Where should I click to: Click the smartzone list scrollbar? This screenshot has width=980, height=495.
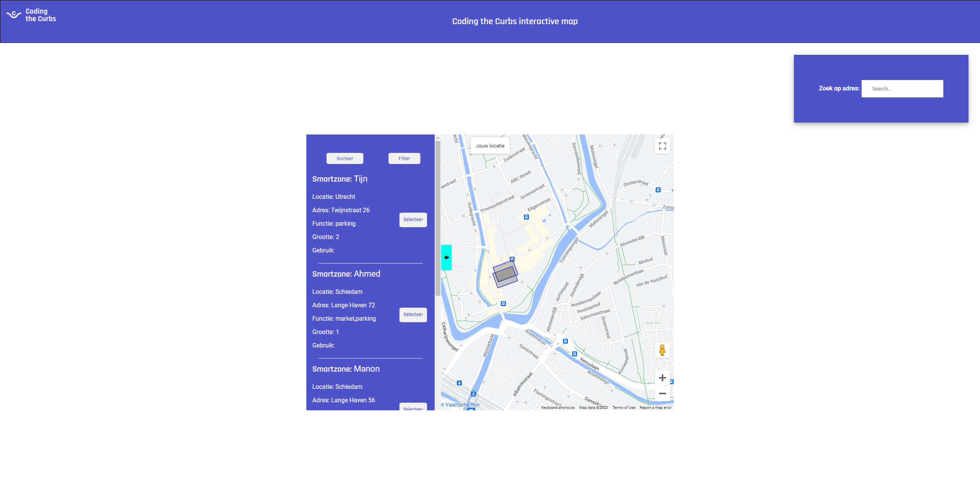[x=438, y=218]
